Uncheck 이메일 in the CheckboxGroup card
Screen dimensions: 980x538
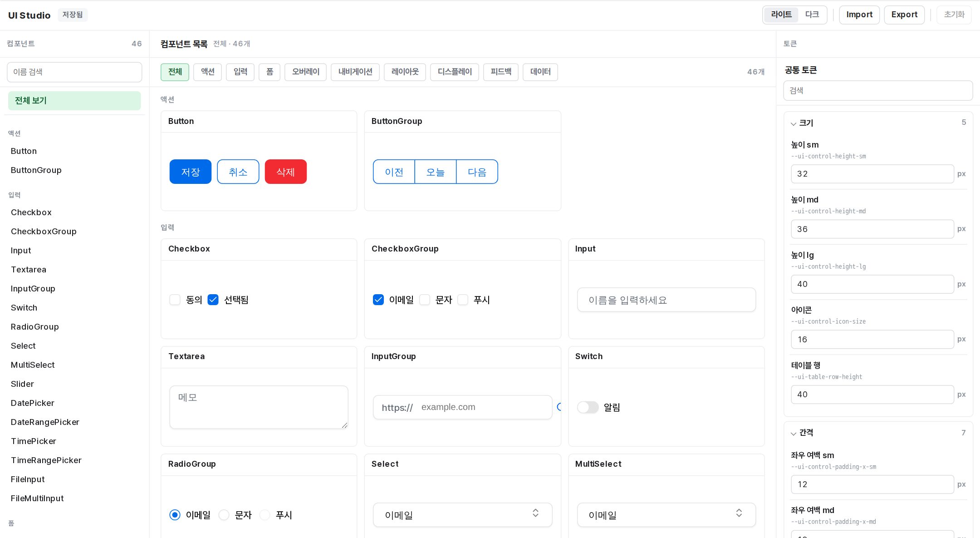[x=378, y=300]
